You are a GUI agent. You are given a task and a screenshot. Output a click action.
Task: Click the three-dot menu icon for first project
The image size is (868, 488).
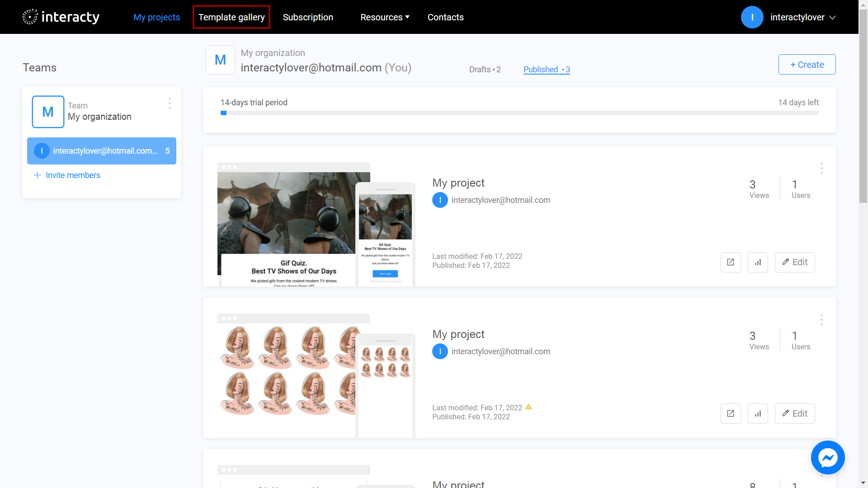click(821, 169)
